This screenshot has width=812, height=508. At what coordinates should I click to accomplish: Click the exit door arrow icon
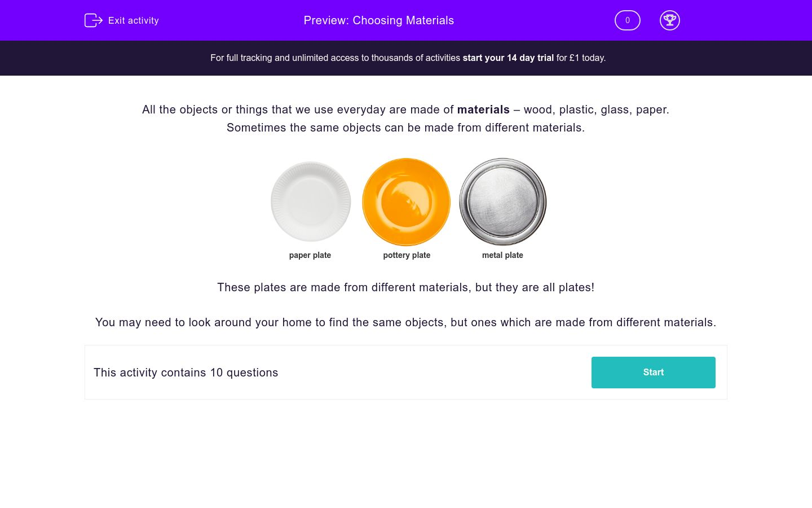(x=93, y=20)
